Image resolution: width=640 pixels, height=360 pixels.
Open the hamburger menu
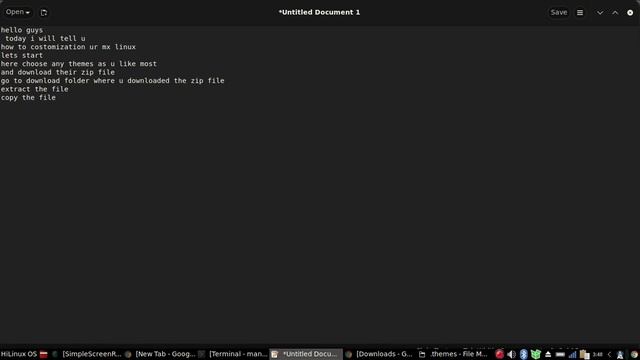tap(580, 13)
